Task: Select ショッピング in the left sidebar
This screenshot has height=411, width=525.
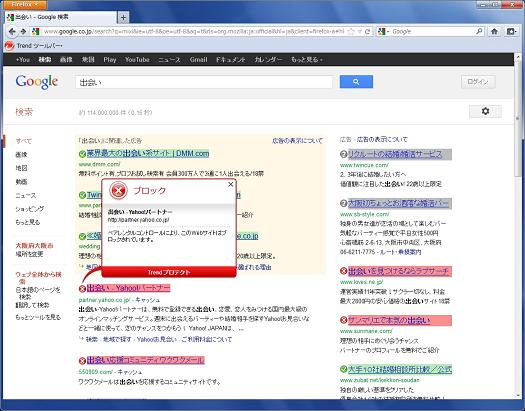Action: pyautogui.click(x=30, y=209)
